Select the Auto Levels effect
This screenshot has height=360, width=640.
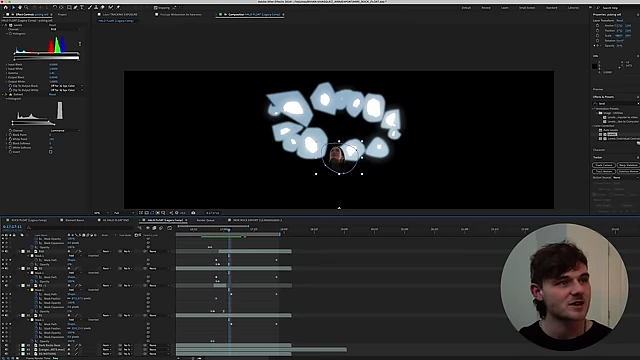tap(610, 130)
